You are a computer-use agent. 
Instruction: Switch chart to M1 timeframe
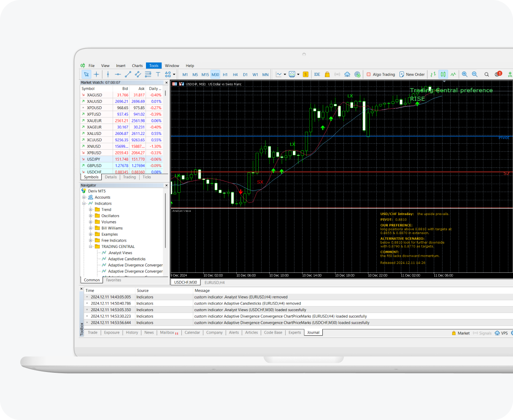pyautogui.click(x=184, y=74)
